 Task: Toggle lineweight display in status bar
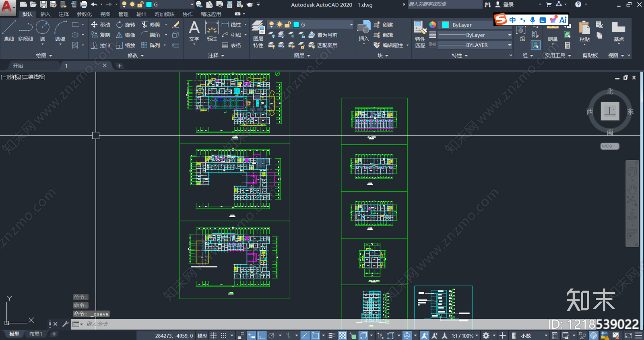point(332,336)
